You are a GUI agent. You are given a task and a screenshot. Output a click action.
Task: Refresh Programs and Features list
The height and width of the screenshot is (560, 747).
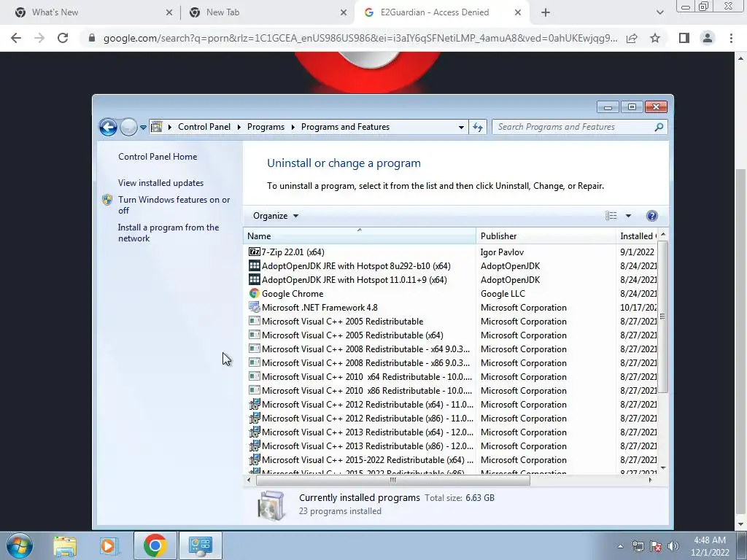478,127
